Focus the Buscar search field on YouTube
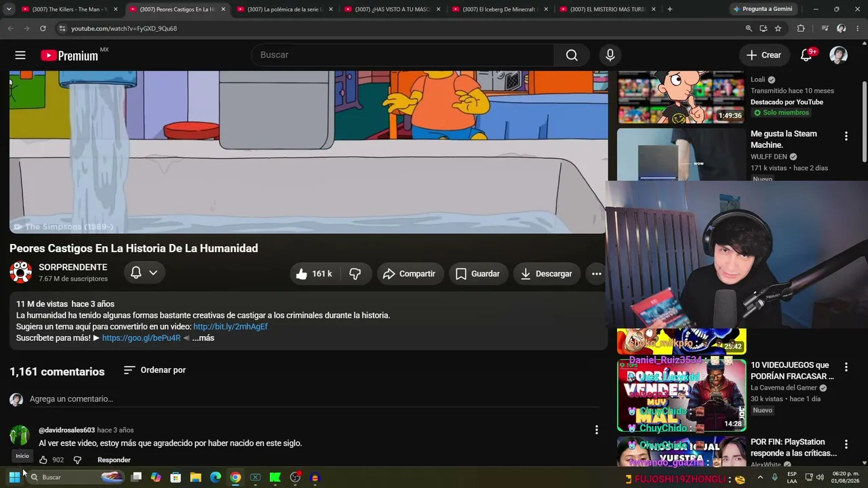The image size is (868, 488). pyautogui.click(x=403, y=55)
